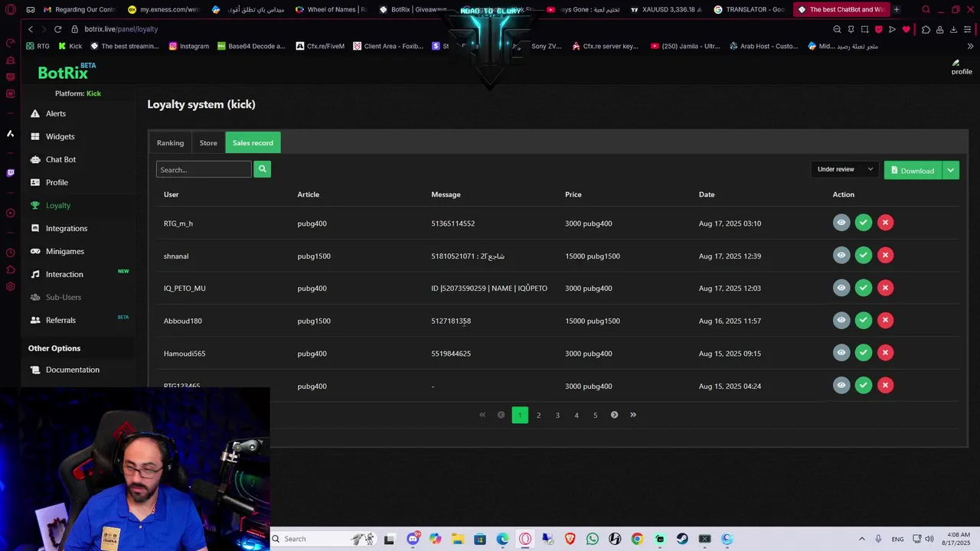Image resolution: width=980 pixels, height=551 pixels.
Task: Open a new browser tab
Action: [897, 9]
